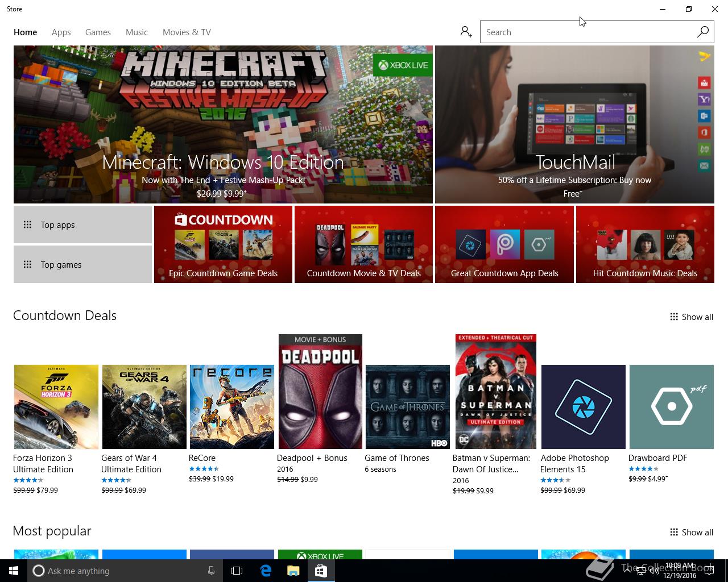Open File Explorer from taskbar

tap(293, 571)
